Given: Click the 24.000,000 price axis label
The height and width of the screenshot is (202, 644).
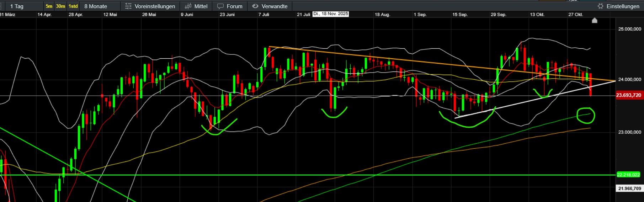Looking at the screenshot, I should coord(630,79).
